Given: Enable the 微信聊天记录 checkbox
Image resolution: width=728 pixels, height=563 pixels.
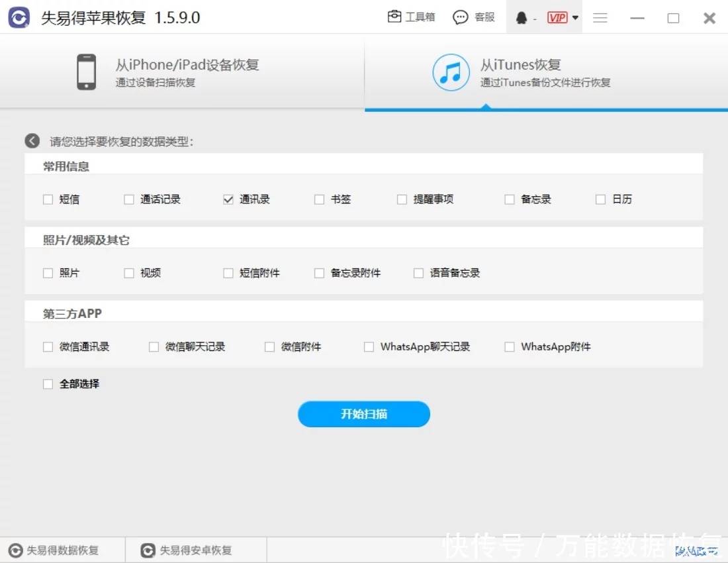Looking at the screenshot, I should [154, 346].
